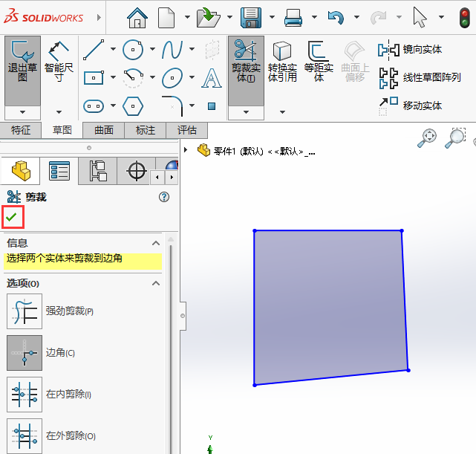Collapse the 选项 options section
The image size is (476, 454).
(156, 283)
